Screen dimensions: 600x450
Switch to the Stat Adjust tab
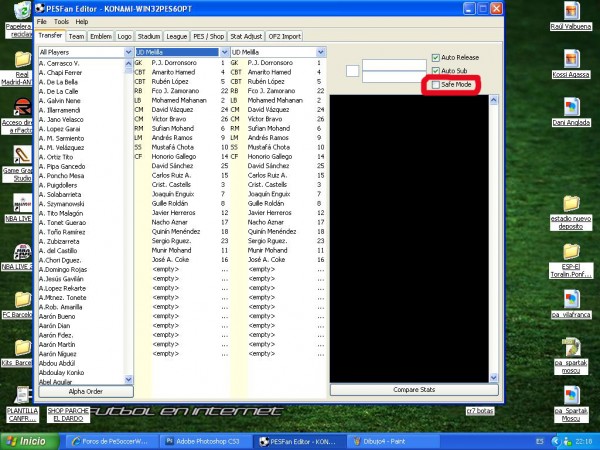tap(246, 36)
